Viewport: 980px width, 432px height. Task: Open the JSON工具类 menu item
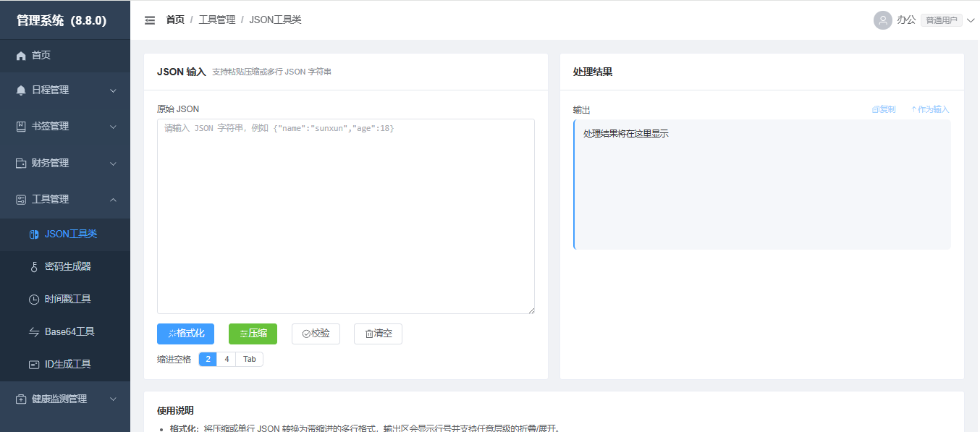(x=65, y=234)
